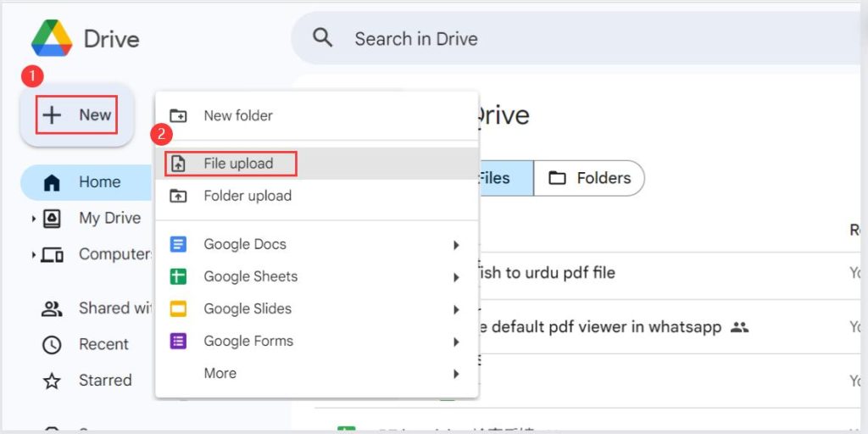The image size is (868, 434).
Task: Click the search magnifier icon
Action: click(x=323, y=38)
